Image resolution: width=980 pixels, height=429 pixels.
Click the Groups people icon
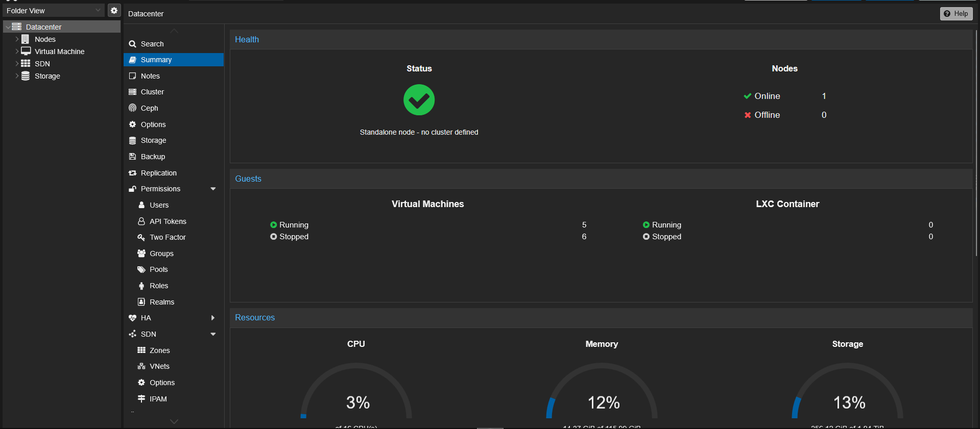141,254
